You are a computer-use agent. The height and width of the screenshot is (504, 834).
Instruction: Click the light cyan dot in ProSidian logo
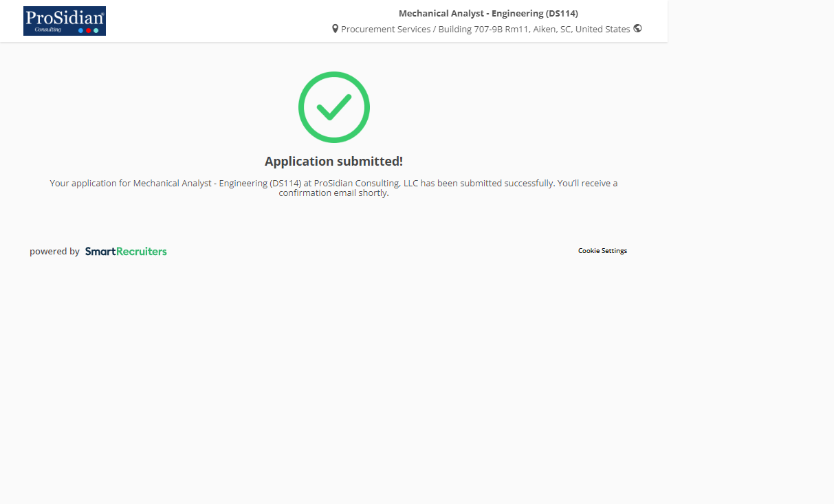pyautogui.click(x=96, y=30)
